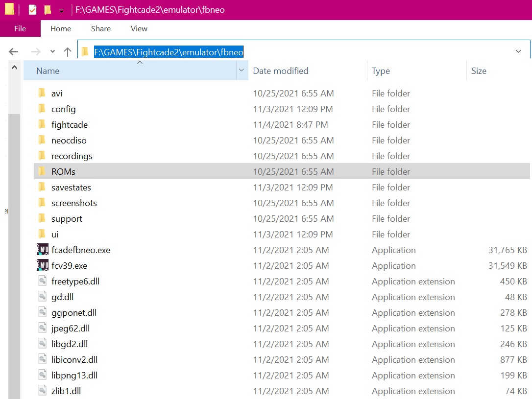Click the avi folder icon
Screen dimensions: 532x399
(42, 93)
